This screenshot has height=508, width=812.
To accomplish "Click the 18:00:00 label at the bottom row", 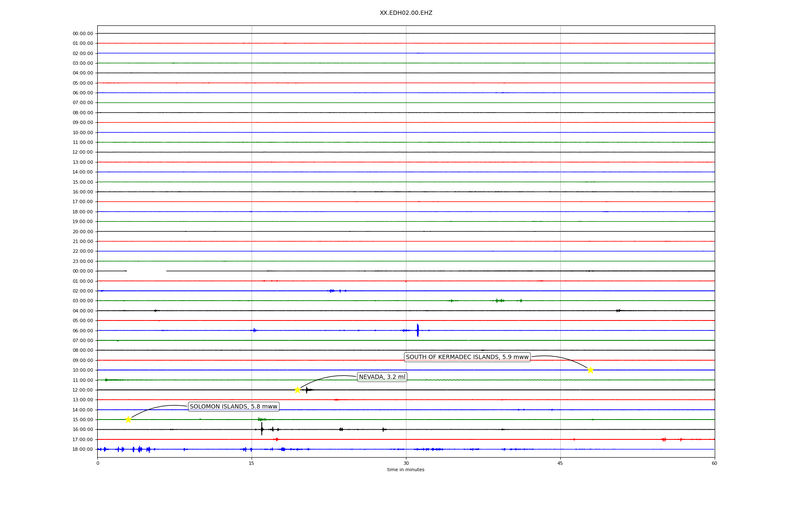I will [x=83, y=449].
